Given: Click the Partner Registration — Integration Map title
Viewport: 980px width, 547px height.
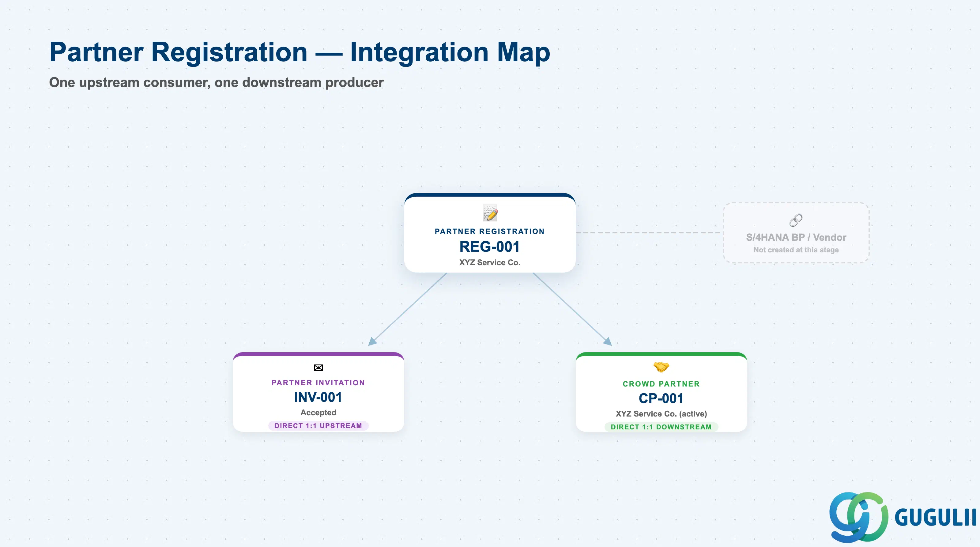Looking at the screenshot, I should coord(300,52).
